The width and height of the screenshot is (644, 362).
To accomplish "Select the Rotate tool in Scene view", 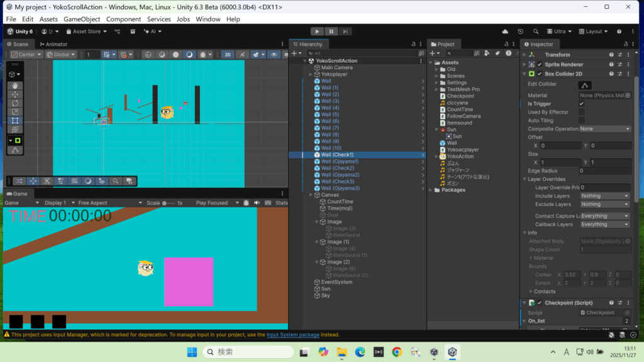I will (x=16, y=103).
